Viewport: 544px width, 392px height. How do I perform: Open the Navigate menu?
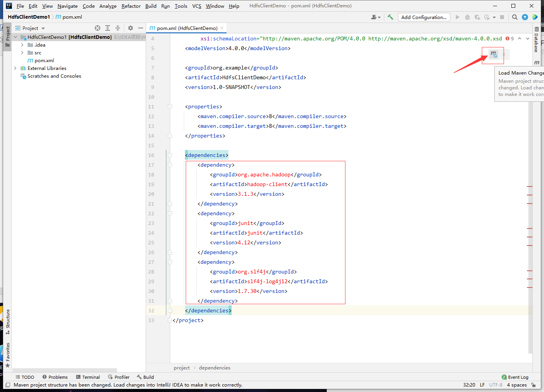coord(68,6)
